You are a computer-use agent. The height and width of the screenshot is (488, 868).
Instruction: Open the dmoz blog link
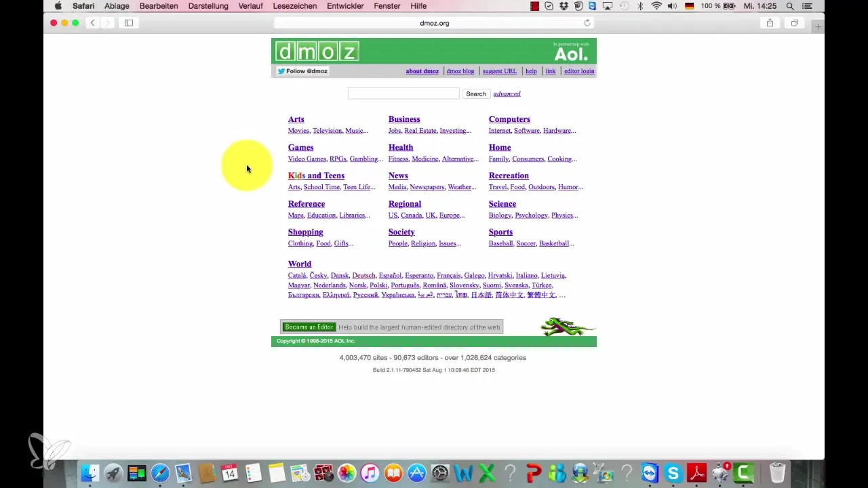point(460,71)
